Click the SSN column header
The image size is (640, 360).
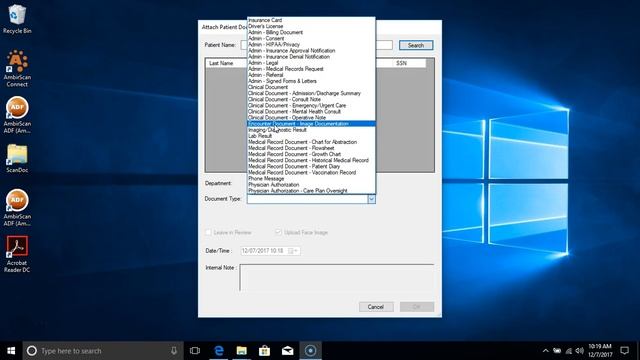point(409,63)
